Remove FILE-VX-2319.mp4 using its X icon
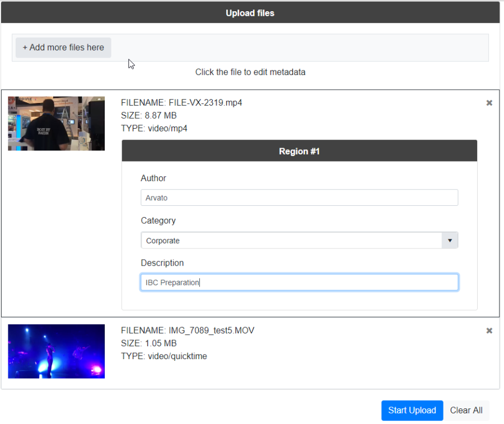Screen dimensions: 504x424 tap(489, 103)
